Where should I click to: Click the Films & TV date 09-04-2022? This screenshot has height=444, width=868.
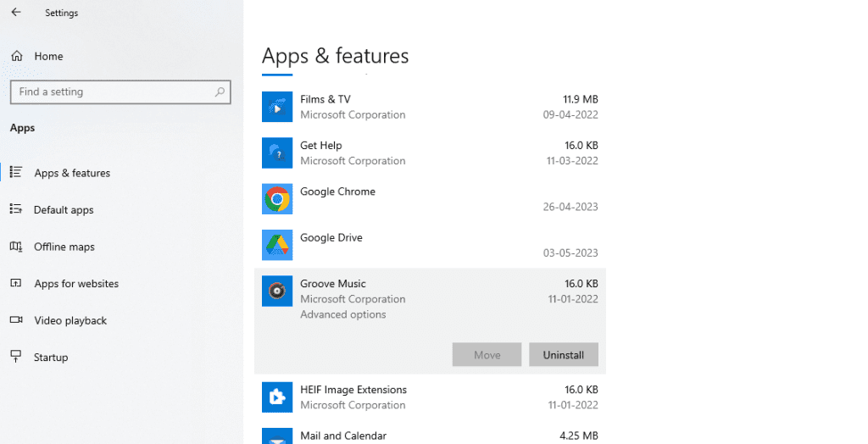click(570, 114)
